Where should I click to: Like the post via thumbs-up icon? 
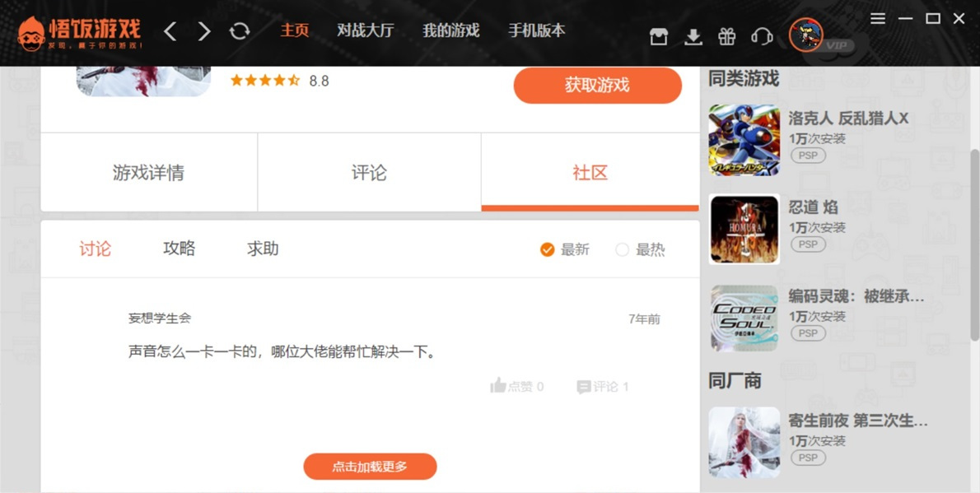tap(498, 386)
